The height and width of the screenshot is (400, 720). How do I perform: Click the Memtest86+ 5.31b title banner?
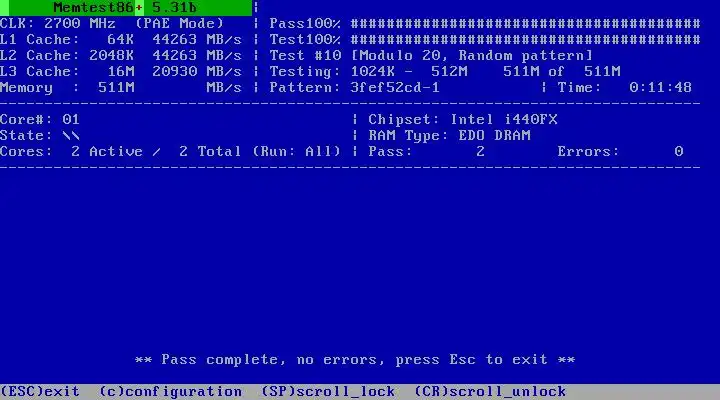(x=126, y=7)
